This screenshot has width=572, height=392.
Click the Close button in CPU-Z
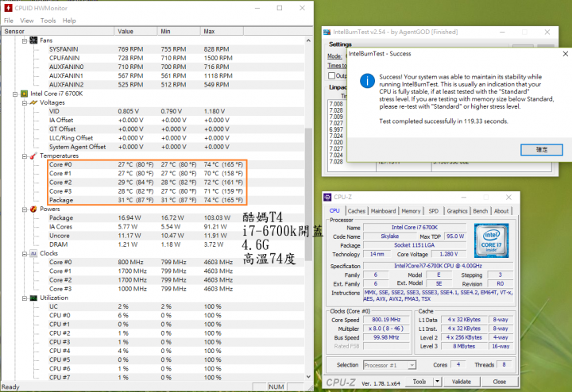pyautogui.click(x=500, y=382)
